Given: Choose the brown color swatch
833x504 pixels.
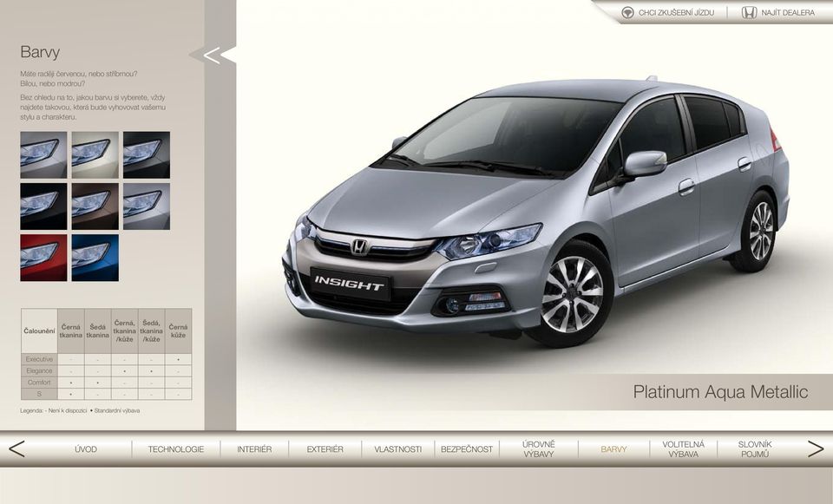Looking at the screenshot, I should coord(95,206).
